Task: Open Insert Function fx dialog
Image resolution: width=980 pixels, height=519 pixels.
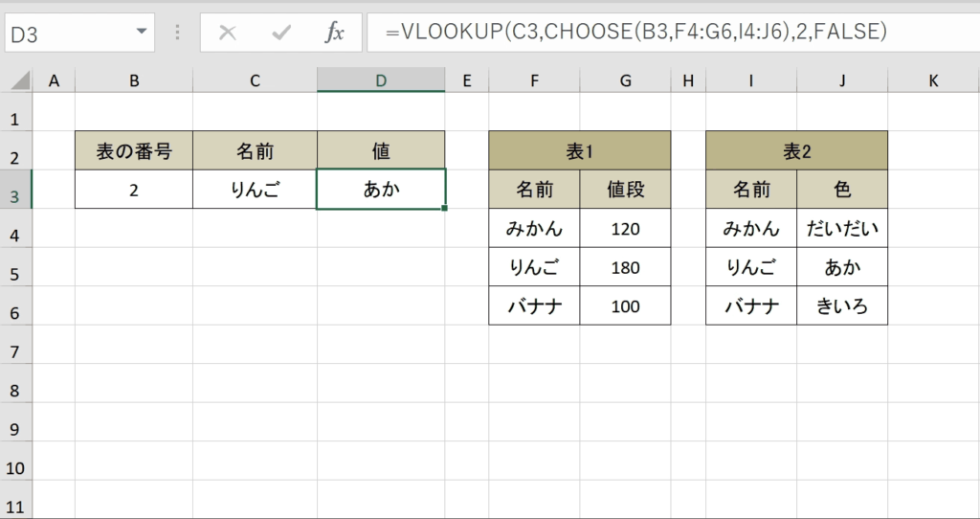Action: (x=334, y=33)
